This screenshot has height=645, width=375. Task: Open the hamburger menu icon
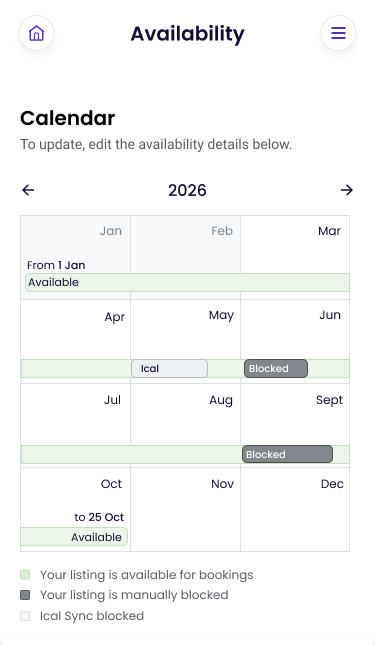point(338,33)
